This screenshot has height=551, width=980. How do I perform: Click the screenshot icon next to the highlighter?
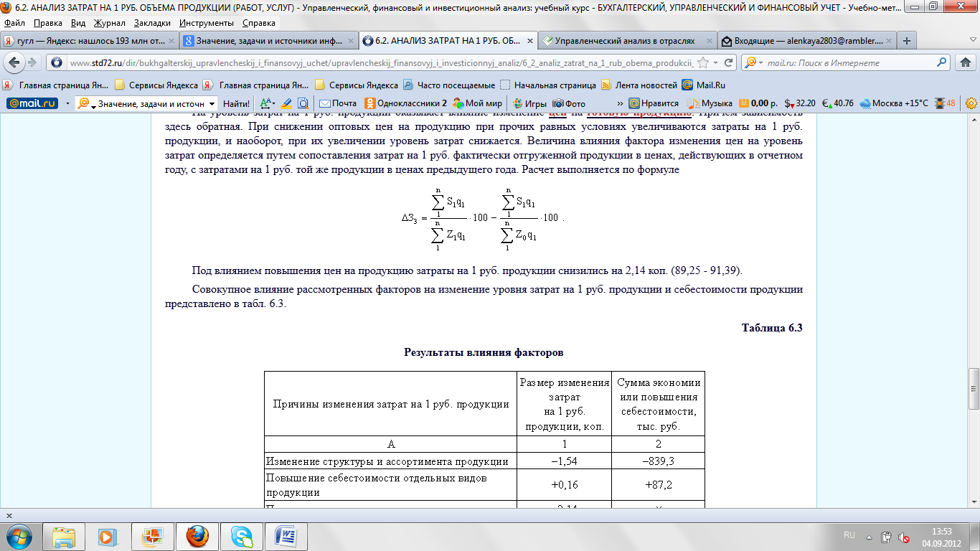coord(303,103)
